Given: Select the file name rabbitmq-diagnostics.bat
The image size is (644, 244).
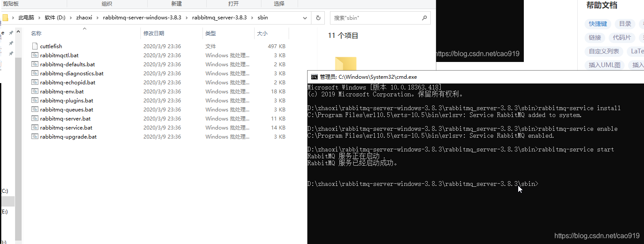Looking at the screenshot, I should point(72,73).
